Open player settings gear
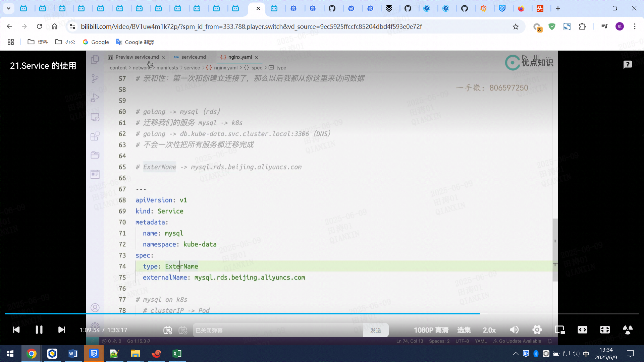644x362 pixels. pos(537,330)
